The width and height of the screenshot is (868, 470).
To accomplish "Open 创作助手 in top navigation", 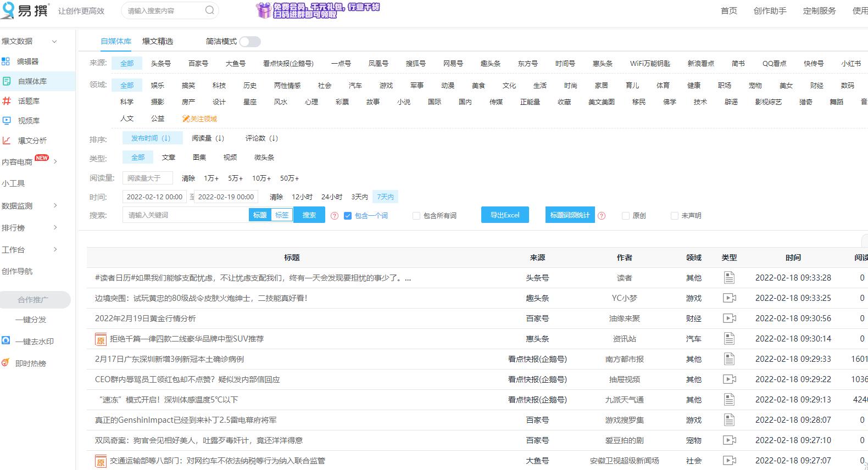I will coord(770,10).
